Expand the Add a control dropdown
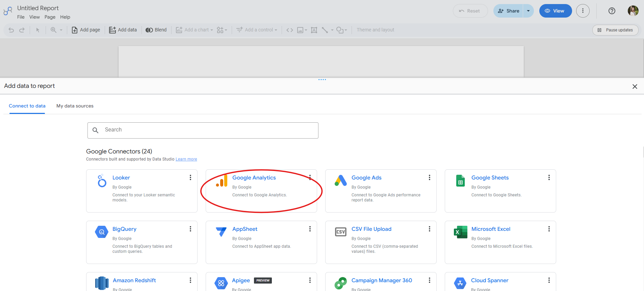 276,30
